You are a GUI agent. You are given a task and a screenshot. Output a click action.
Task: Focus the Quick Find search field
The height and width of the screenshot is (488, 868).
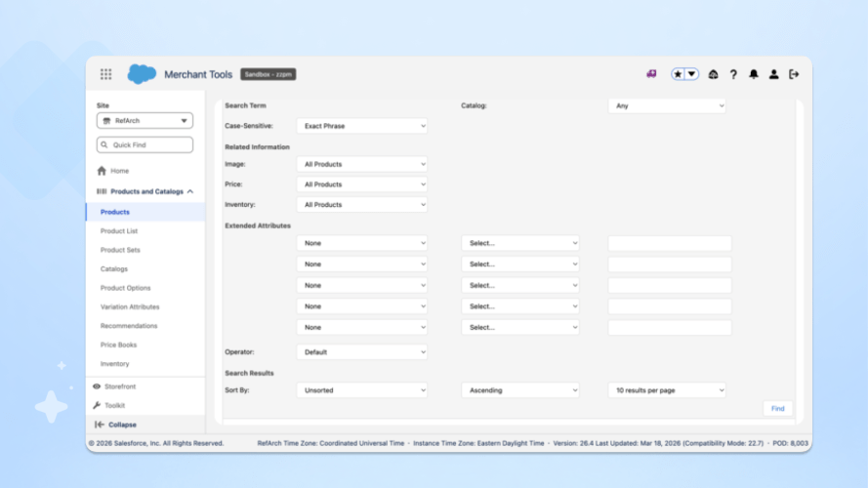[x=145, y=145]
